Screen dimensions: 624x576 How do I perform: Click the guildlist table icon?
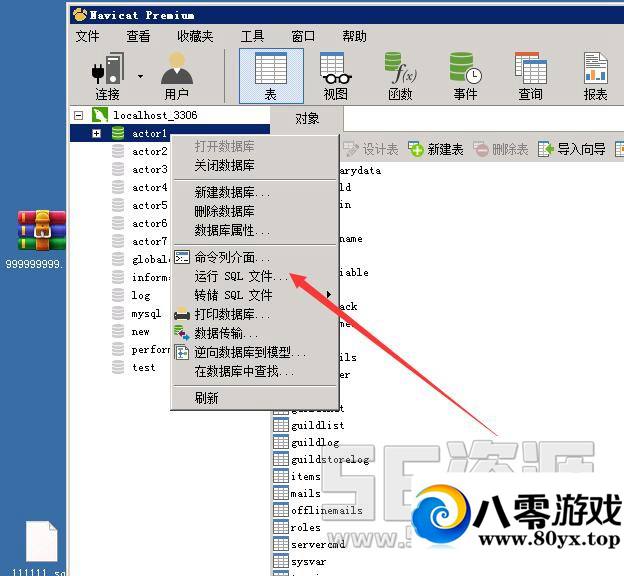[x=281, y=425]
